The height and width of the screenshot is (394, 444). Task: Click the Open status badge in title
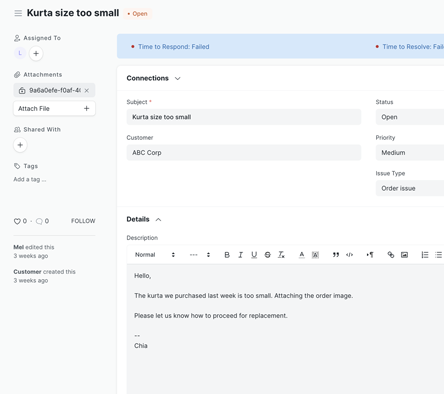137,14
